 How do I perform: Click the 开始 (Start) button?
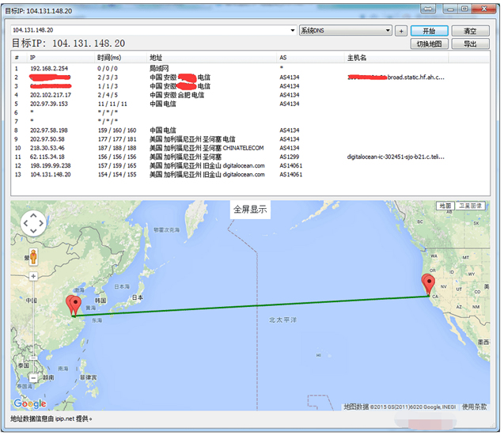(429, 31)
